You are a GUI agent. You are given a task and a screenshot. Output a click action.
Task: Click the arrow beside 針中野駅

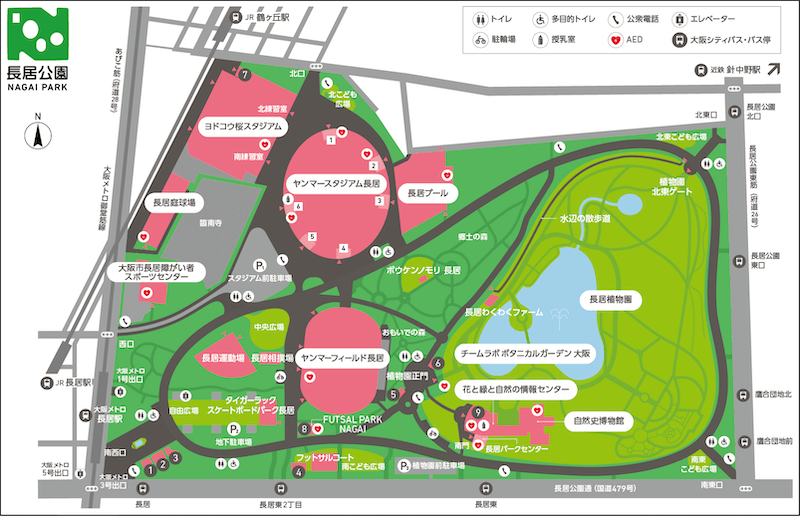point(774,69)
